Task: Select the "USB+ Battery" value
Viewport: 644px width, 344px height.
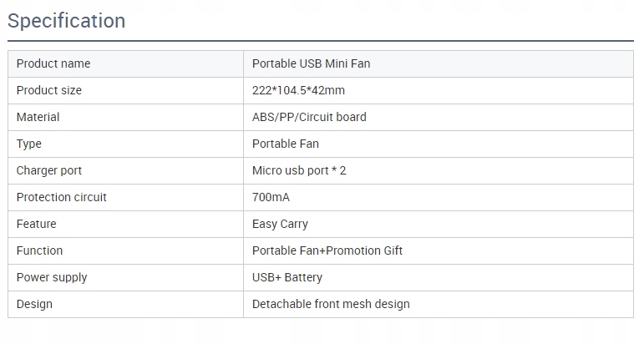Action: (x=287, y=277)
